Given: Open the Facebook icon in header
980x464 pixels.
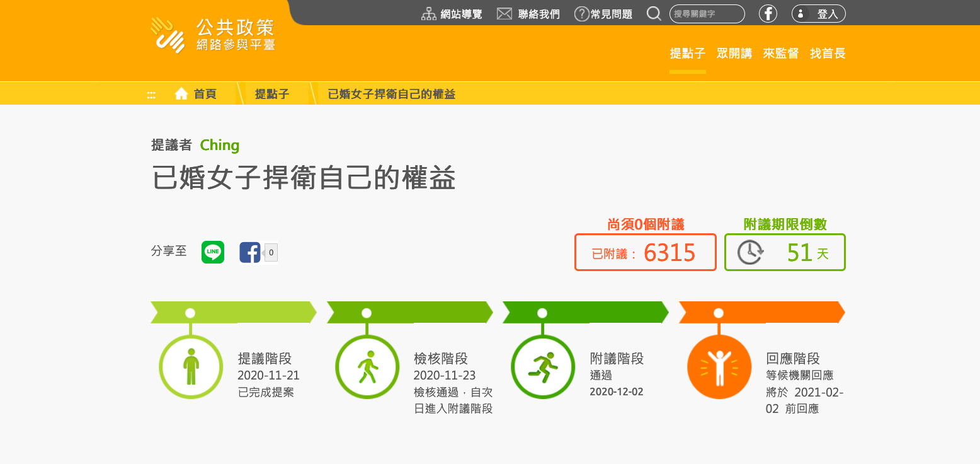Looking at the screenshot, I should (768, 13).
